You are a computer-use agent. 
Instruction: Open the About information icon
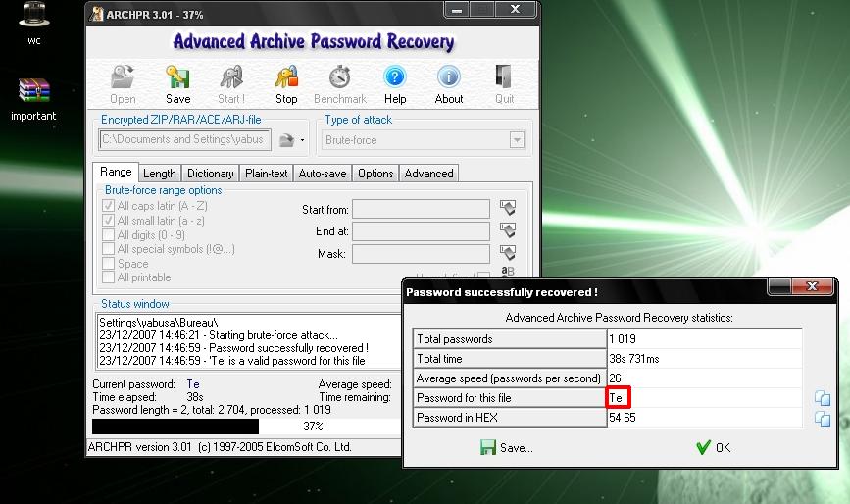click(449, 76)
